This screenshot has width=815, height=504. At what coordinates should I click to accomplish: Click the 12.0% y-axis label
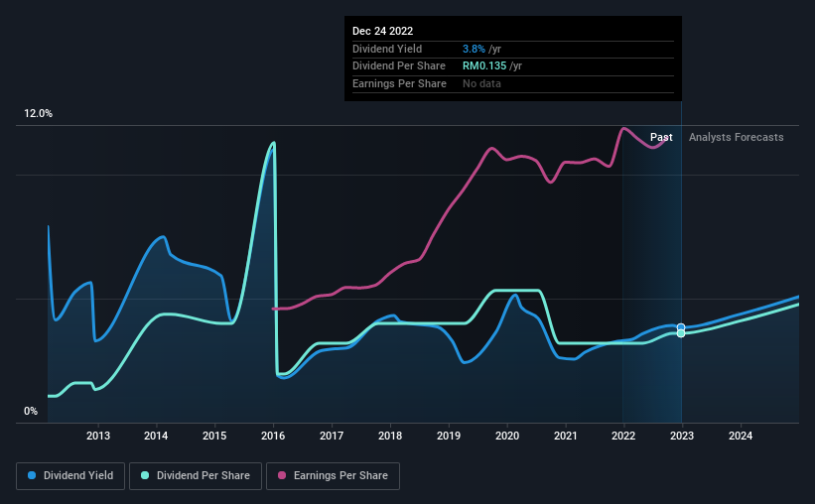point(38,114)
